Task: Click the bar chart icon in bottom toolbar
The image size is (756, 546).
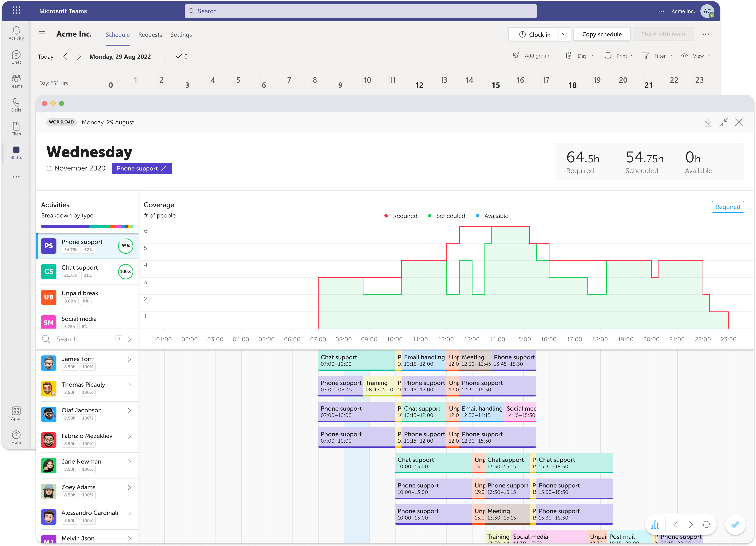Action: tap(655, 525)
